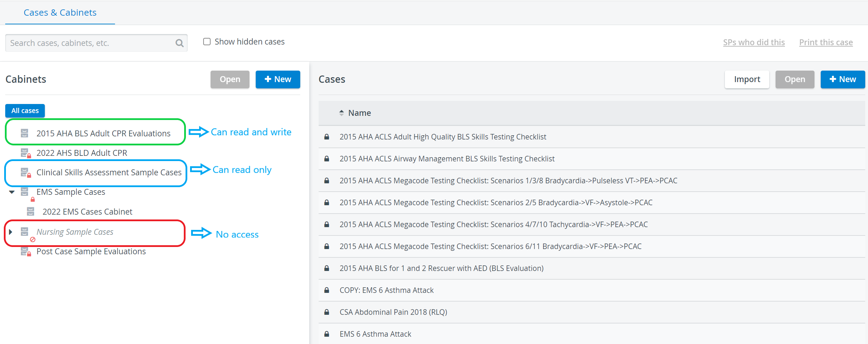
Task: Click the no-access icon on Nursing Sample Cases
Action: (x=33, y=239)
